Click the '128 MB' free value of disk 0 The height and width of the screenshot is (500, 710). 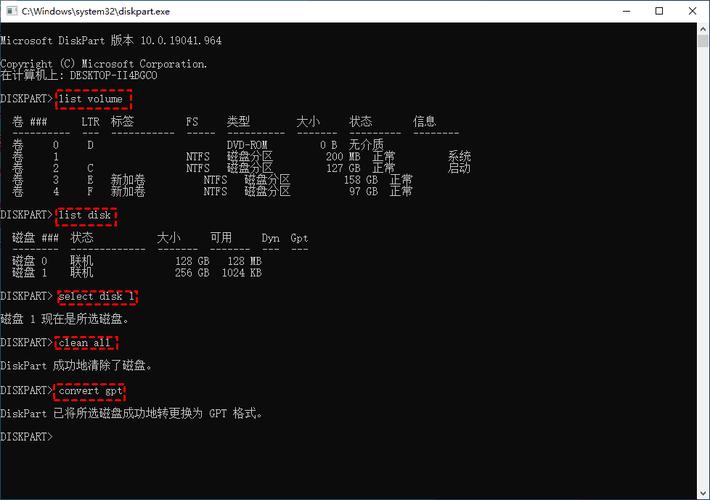pos(244,261)
